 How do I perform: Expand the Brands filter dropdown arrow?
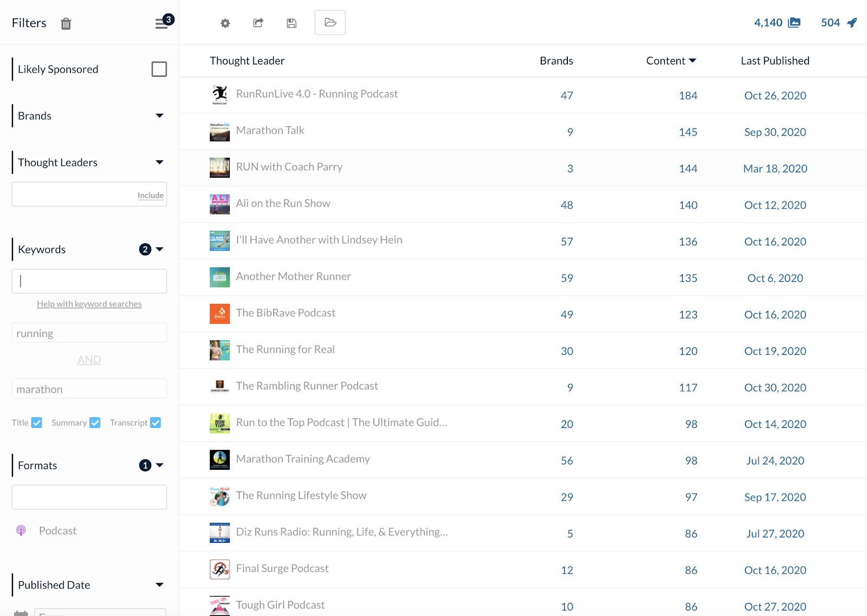click(x=159, y=115)
